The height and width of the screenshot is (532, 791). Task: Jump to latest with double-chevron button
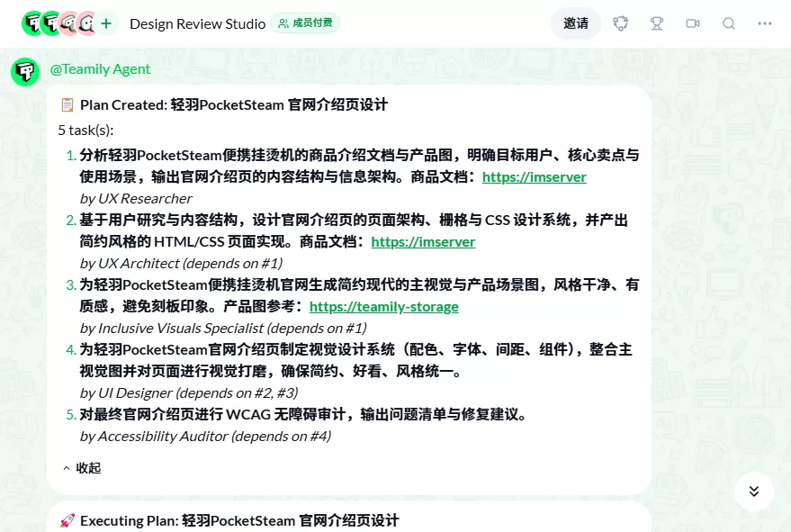[x=754, y=491]
